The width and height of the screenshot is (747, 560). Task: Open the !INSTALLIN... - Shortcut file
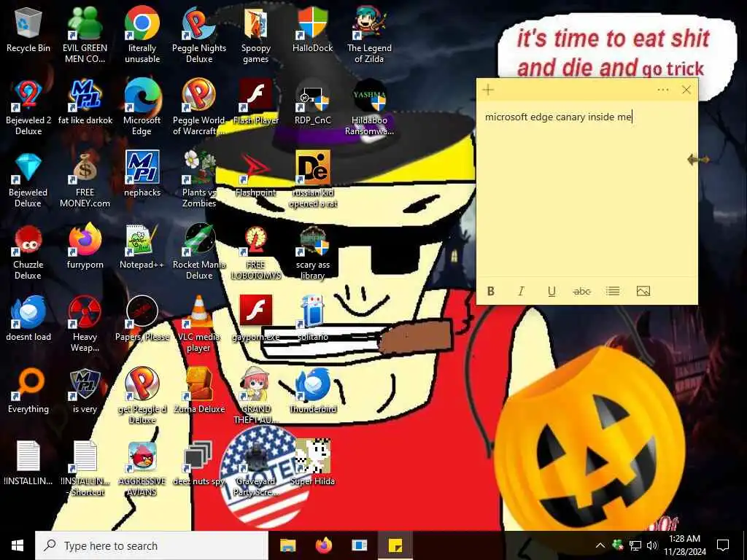(x=85, y=469)
